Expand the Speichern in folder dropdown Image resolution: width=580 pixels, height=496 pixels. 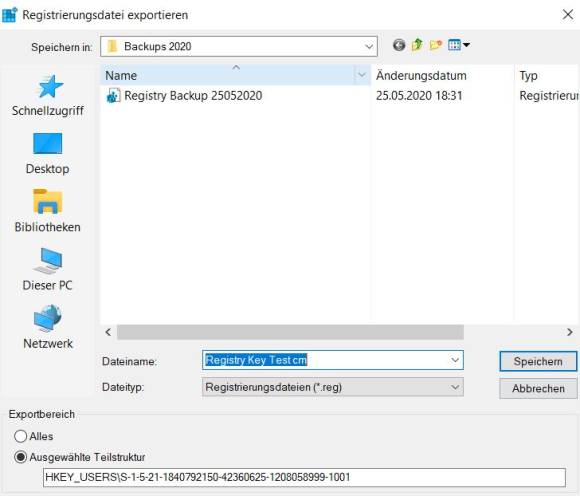click(x=368, y=47)
